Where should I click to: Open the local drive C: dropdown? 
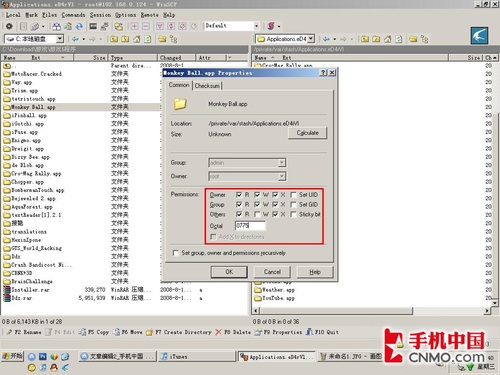[x=60, y=39]
